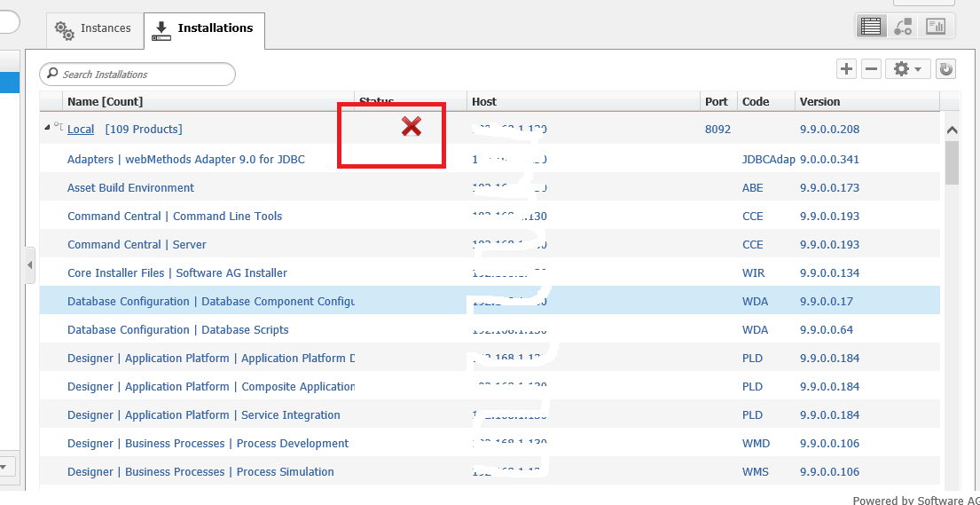Select Designer Process Development row

click(x=490, y=443)
